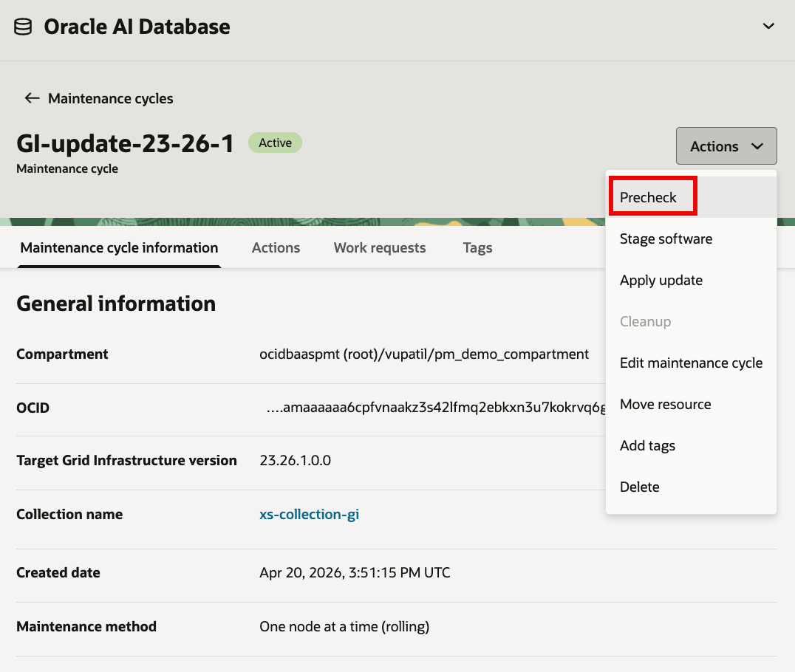Click the General information heading
The width and height of the screenshot is (795, 672).
116,304
